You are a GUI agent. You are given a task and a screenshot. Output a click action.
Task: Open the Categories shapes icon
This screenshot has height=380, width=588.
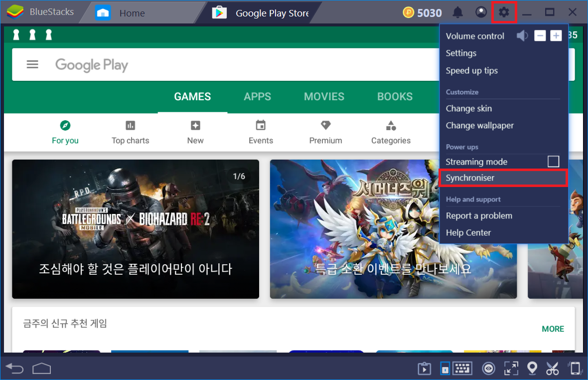point(391,125)
